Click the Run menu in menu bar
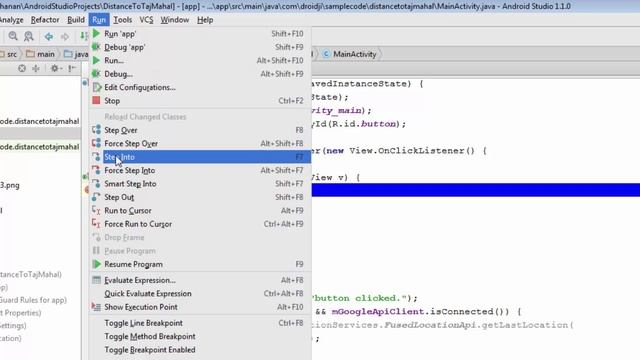Screen dimensions: 640x360 point(99,20)
